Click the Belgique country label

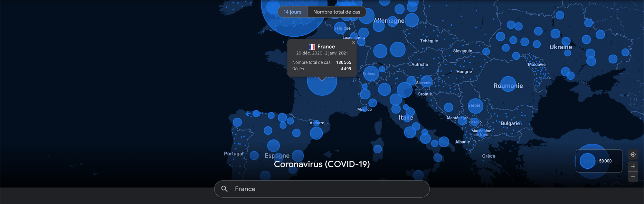coord(342,28)
